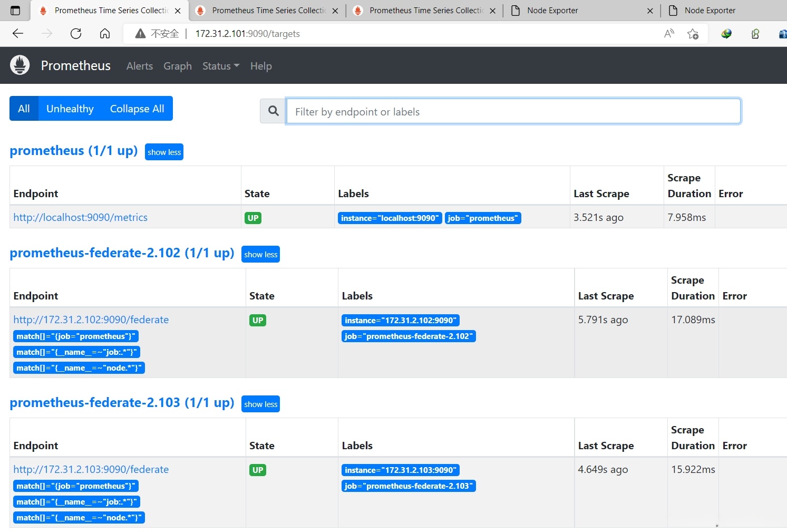Click the prometheus (1/1 up) heading
This screenshot has width=787, height=532.
[x=74, y=151]
